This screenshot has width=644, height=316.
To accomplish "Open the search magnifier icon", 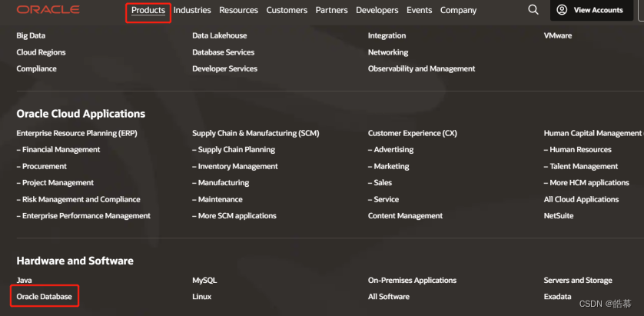I will (x=533, y=10).
